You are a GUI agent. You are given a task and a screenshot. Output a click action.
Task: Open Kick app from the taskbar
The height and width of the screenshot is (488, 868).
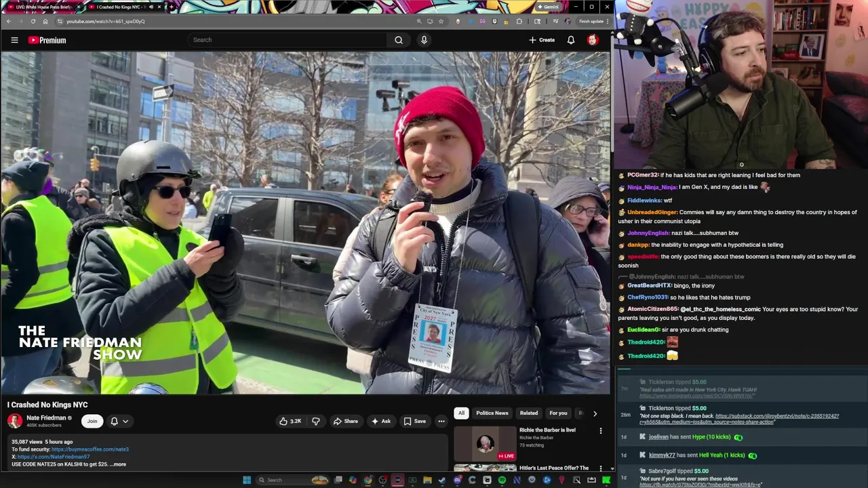click(606, 480)
